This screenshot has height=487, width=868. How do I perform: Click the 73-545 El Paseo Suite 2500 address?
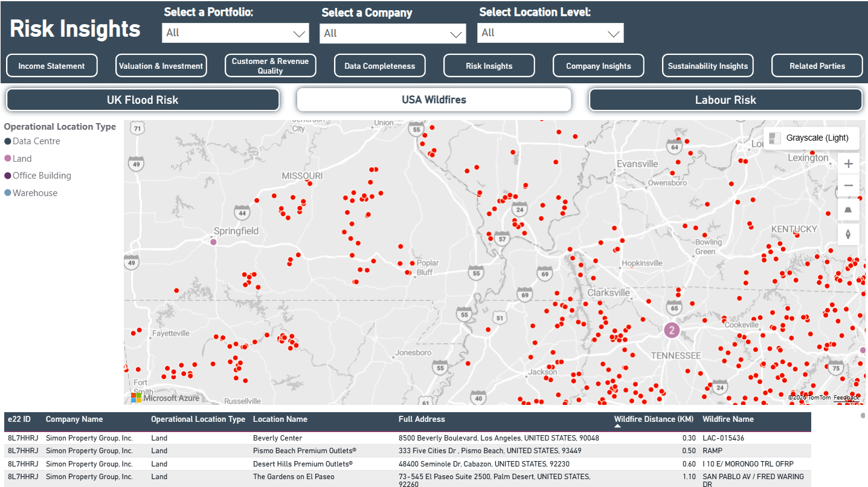coord(494,480)
